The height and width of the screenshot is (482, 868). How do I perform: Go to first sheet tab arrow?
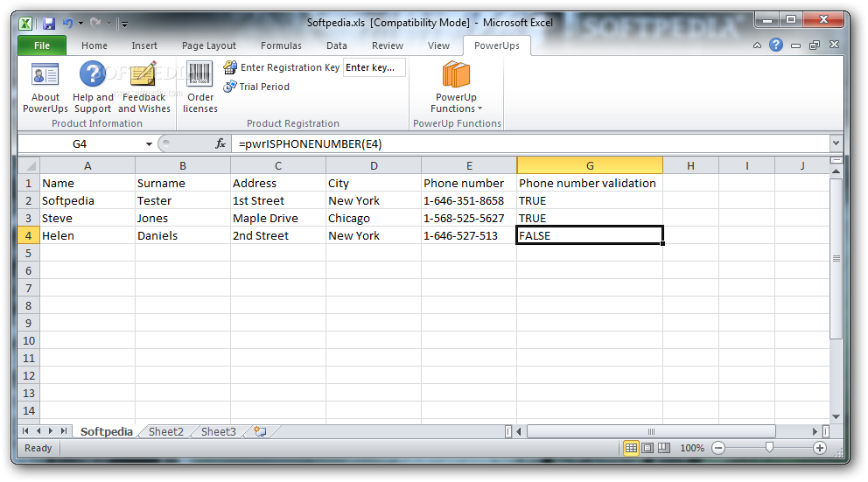point(25,430)
